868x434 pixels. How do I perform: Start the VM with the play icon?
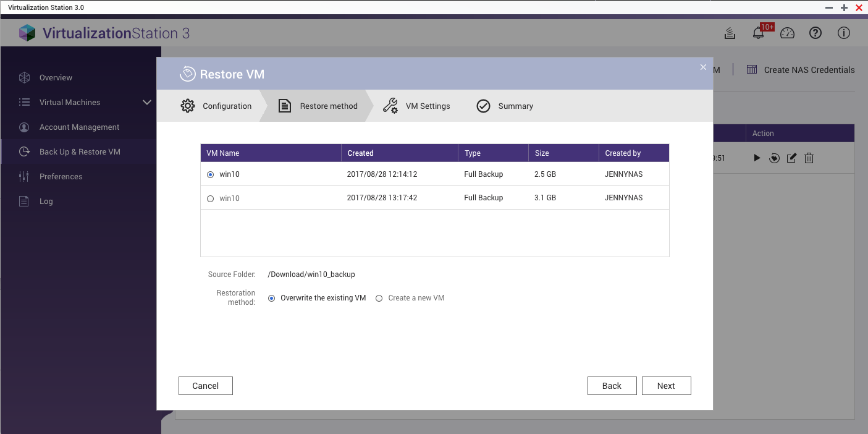point(757,158)
